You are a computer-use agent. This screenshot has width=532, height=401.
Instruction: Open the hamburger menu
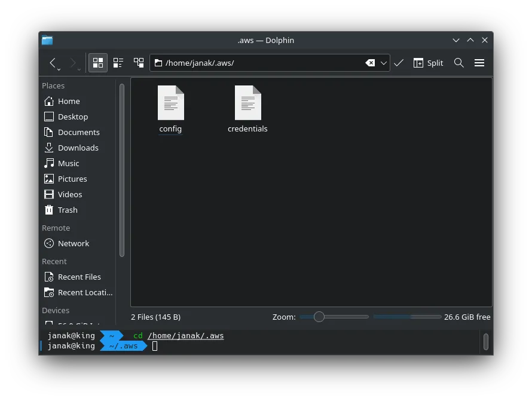[x=479, y=63]
